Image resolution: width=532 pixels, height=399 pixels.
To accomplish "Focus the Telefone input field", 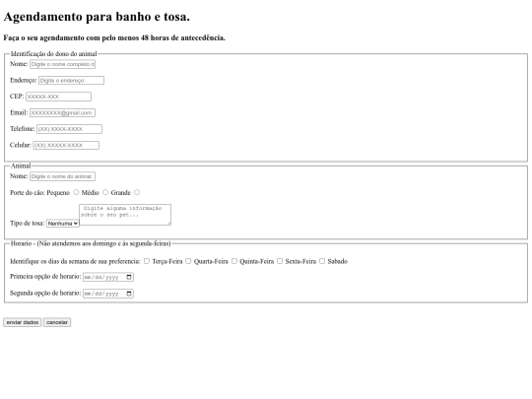I will click(69, 129).
